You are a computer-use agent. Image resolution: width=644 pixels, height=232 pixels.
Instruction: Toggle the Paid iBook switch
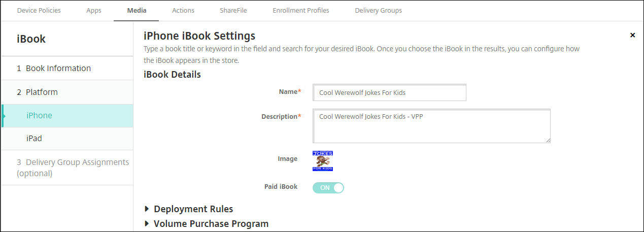pyautogui.click(x=328, y=188)
